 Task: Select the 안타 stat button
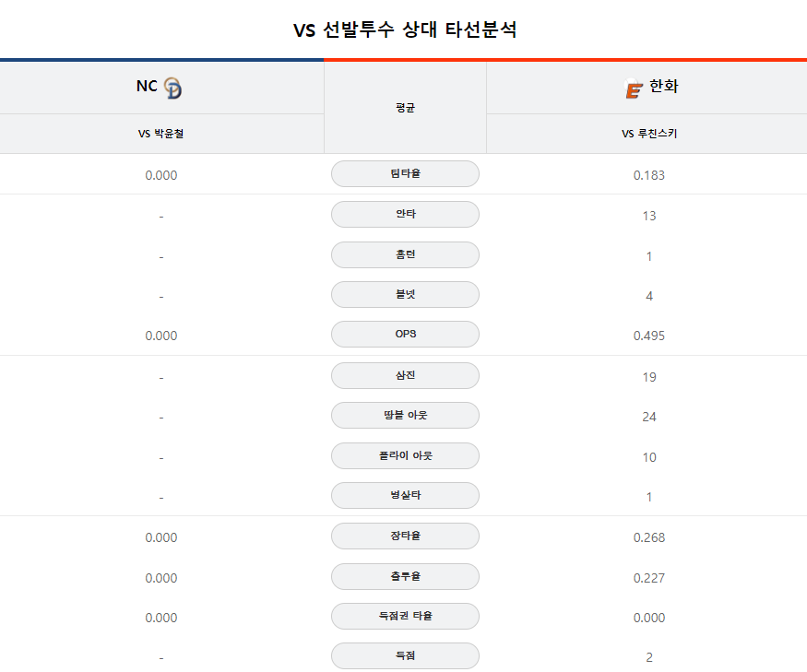pyautogui.click(x=405, y=214)
